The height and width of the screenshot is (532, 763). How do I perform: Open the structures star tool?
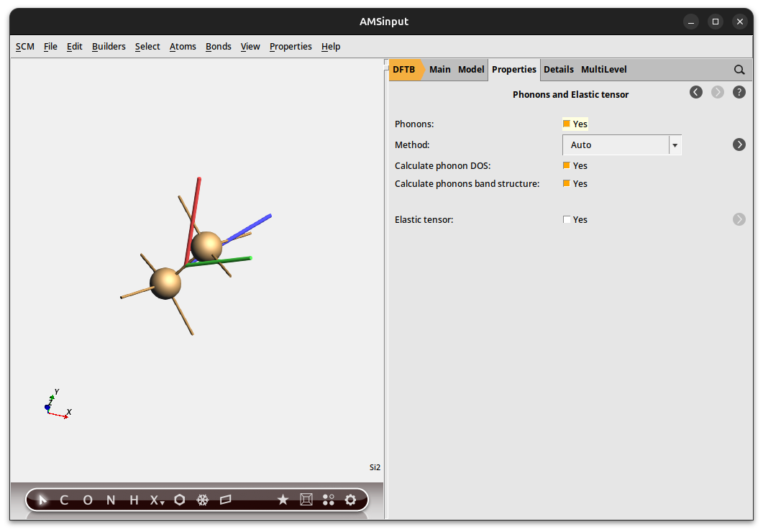(x=283, y=500)
